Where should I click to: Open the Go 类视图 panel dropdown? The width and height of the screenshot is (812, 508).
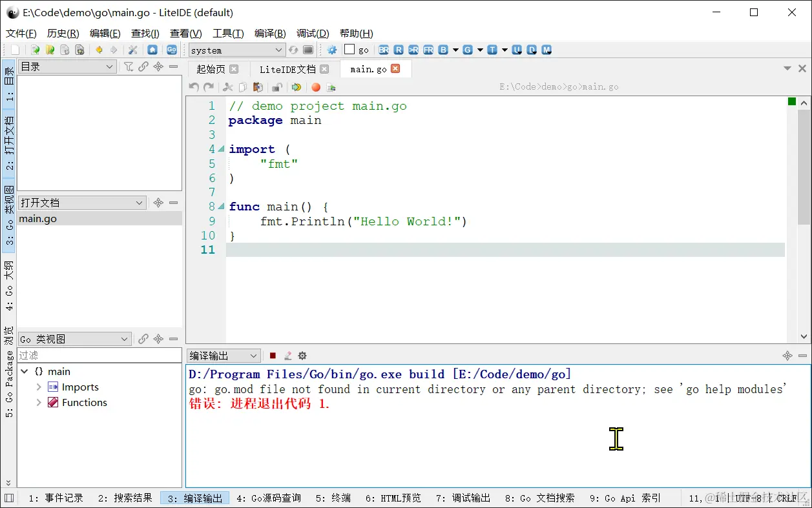pyautogui.click(x=74, y=339)
